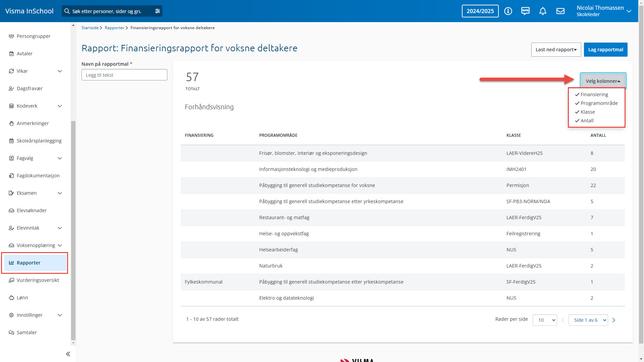Open the Last ned rapport dropdown
The width and height of the screenshot is (644, 362).
pos(556,50)
